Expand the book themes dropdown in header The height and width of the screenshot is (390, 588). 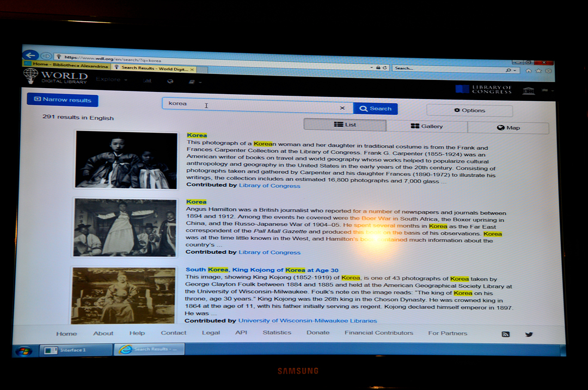pos(194,82)
